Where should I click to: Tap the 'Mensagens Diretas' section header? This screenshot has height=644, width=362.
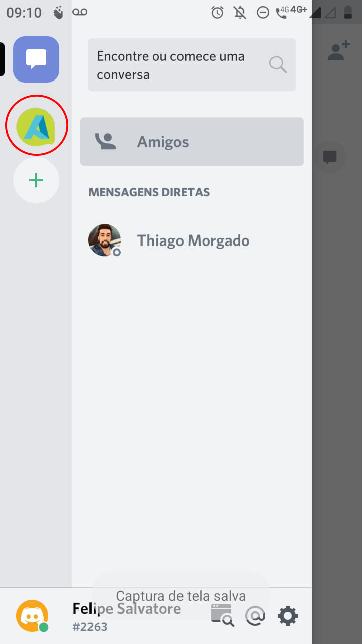(149, 192)
